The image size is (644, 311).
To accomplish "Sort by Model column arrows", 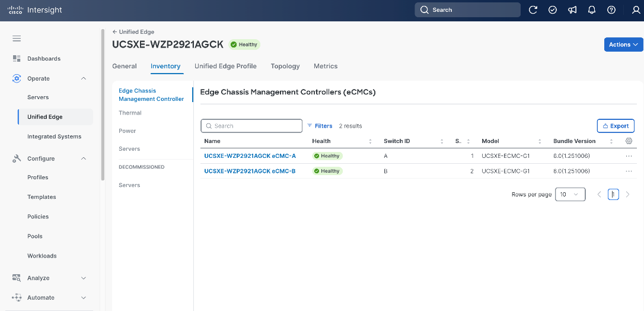I will click(x=540, y=141).
